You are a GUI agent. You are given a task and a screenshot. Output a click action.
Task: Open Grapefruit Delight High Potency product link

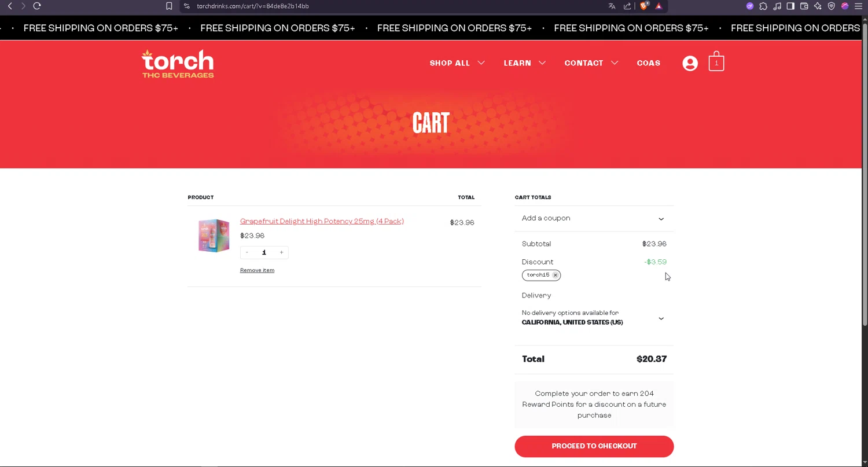[x=322, y=221]
